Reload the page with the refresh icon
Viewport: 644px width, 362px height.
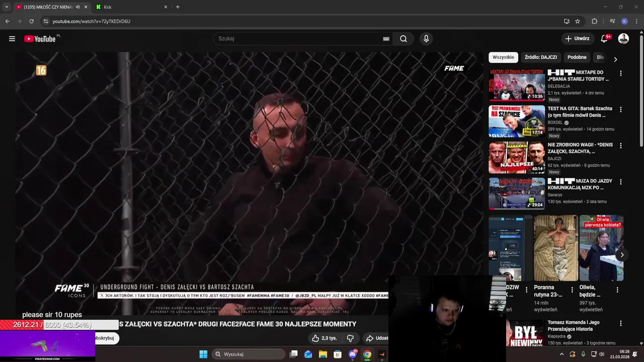[31, 21]
